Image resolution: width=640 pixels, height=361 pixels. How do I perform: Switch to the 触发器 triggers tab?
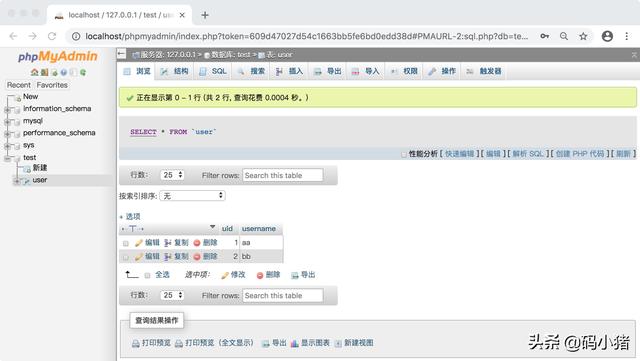[484, 71]
